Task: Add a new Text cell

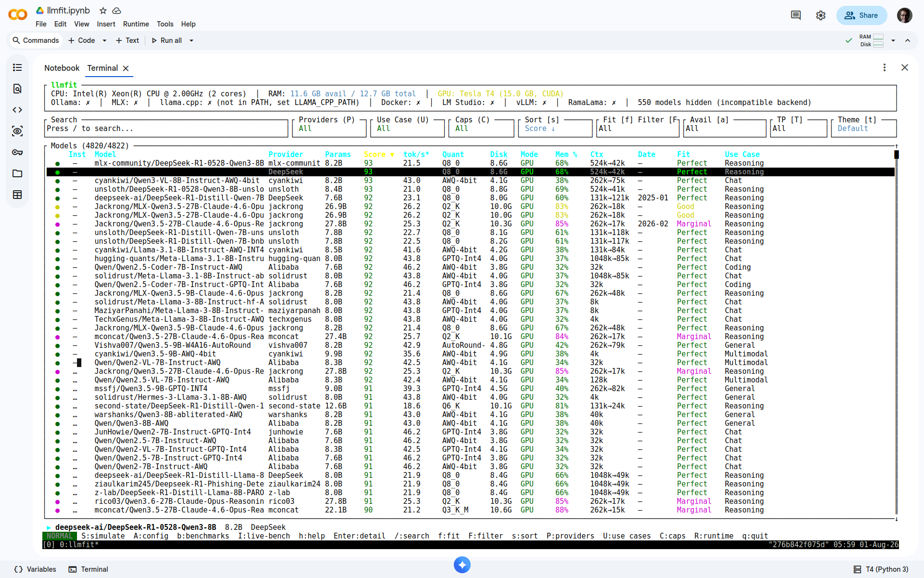Action: pyautogui.click(x=127, y=40)
